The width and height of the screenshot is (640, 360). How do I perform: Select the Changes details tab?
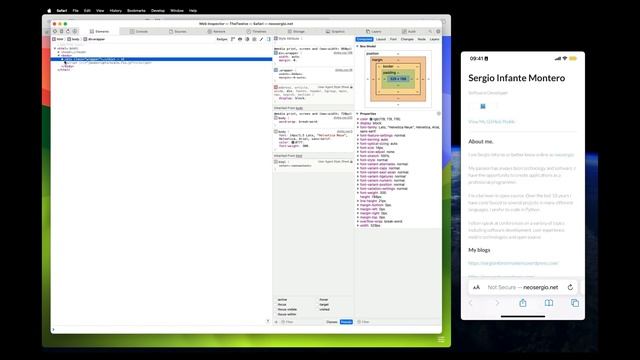(407, 39)
